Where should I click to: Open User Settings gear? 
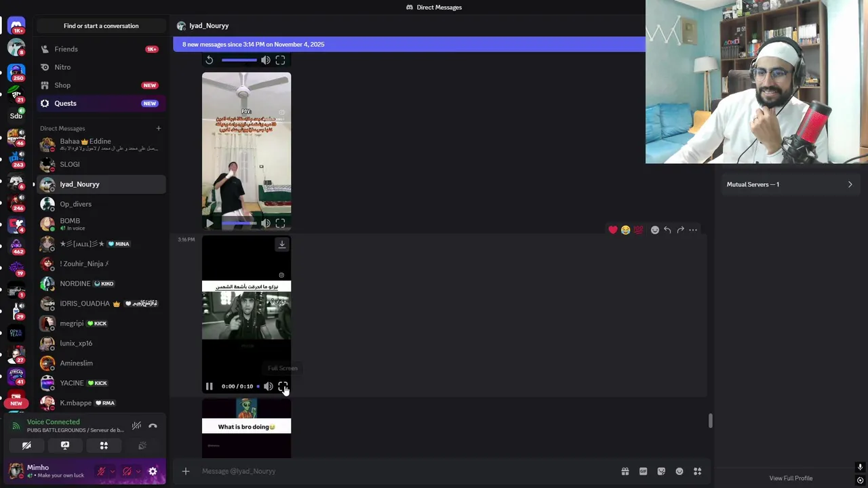(153, 471)
